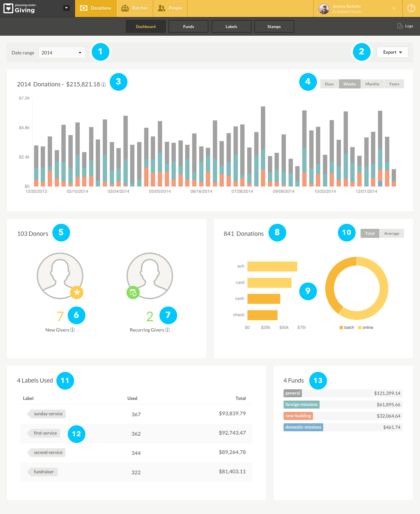Screen dimensions: 420x514
Task: Switch donation chart to Months view
Action: (372, 84)
